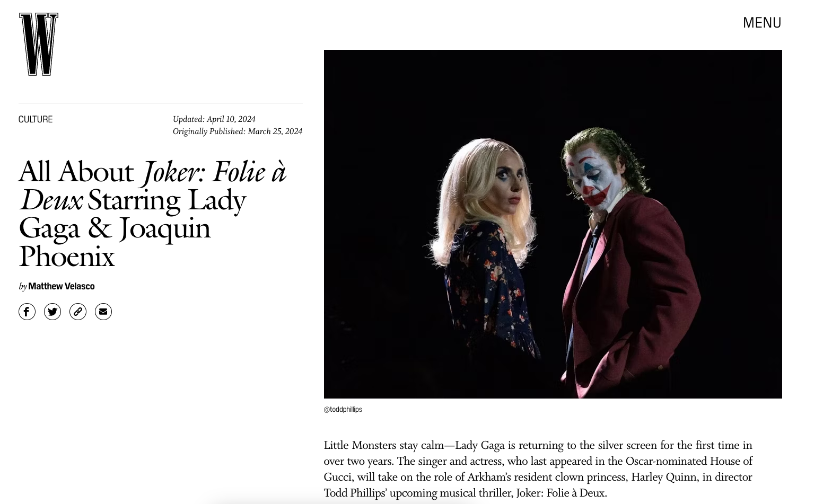Click "Starring Lady Gaga" in the headline
The width and height of the screenshot is (823, 504).
[x=167, y=200]
